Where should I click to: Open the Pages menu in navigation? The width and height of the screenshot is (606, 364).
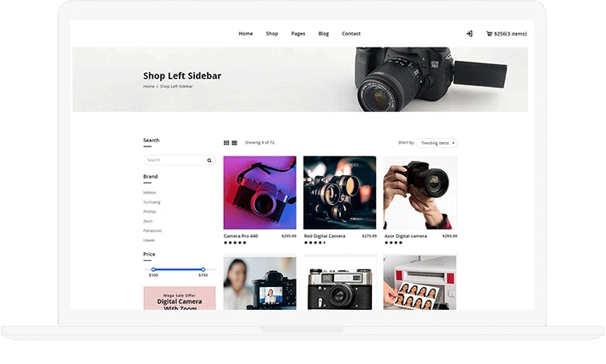pos(298,34)
